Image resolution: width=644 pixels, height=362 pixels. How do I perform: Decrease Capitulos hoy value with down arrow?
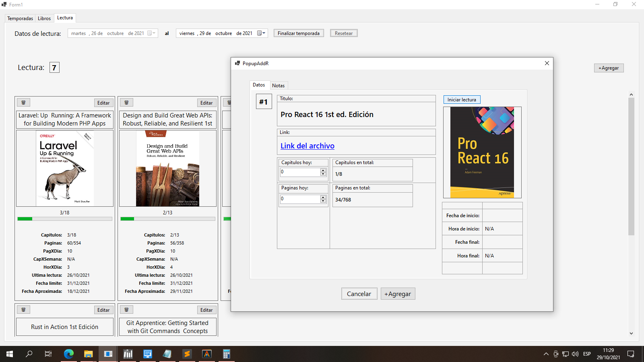(x=323, y=174)
